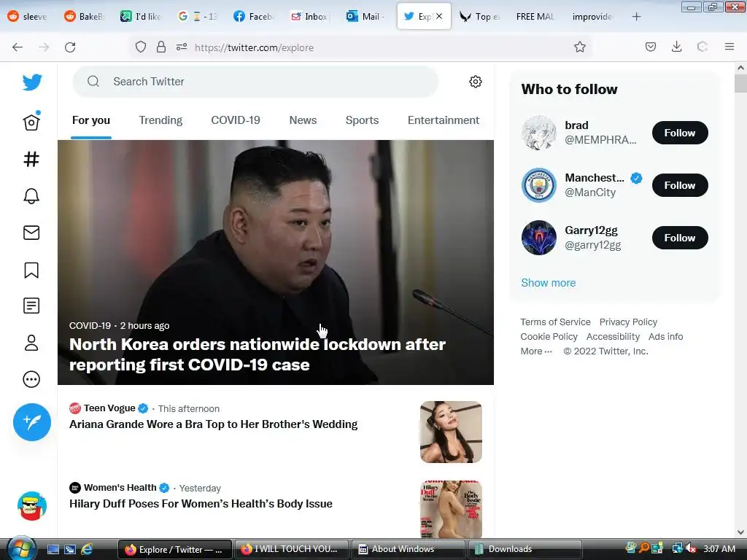Click the browser Back arrow
The image size is (747, 560).
[18, 47]
